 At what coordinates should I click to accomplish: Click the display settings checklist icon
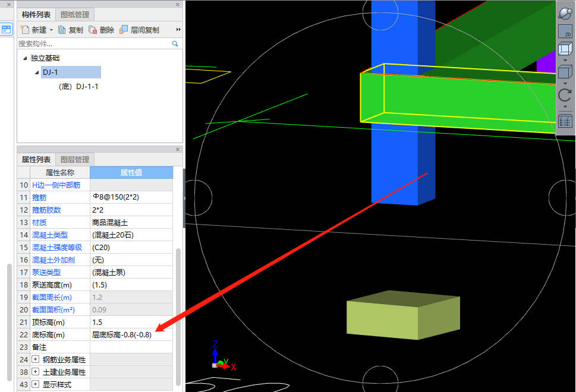[x=565, y=121]
